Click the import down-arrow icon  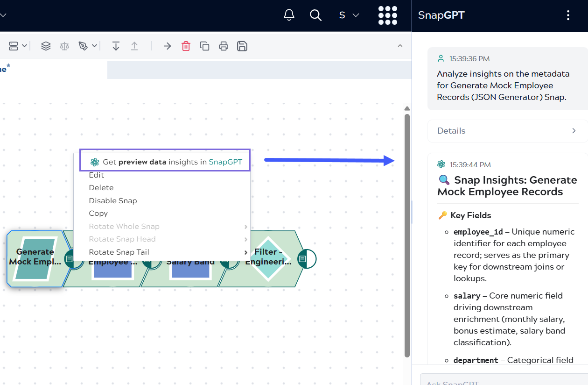click(x=116, y=46)
